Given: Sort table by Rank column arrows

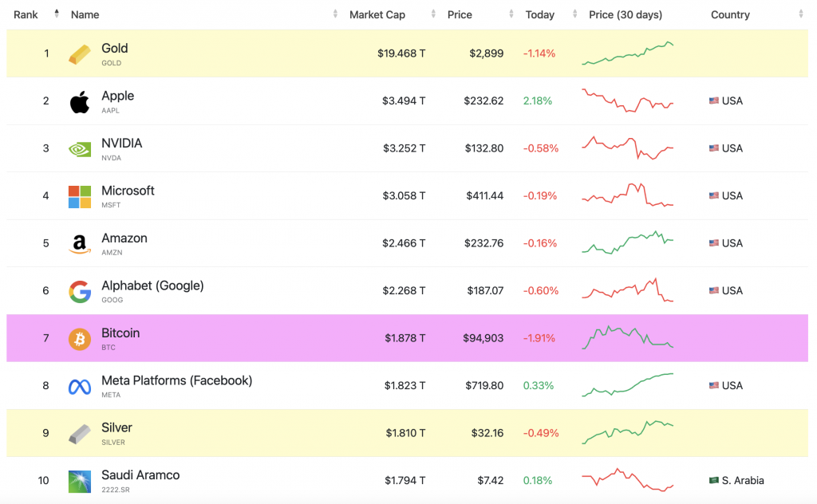Looking at the screenshot, I should [x=57, y=14].
